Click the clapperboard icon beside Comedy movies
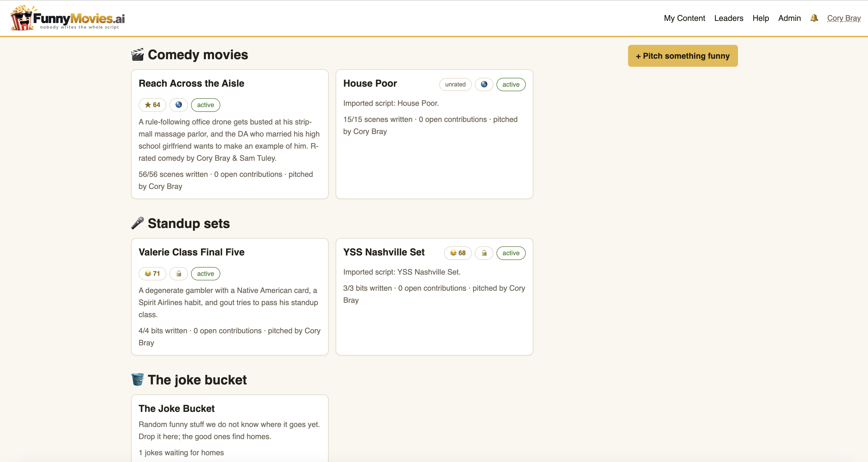This screenshot has width=868, height=462. [x=137, y=55]
